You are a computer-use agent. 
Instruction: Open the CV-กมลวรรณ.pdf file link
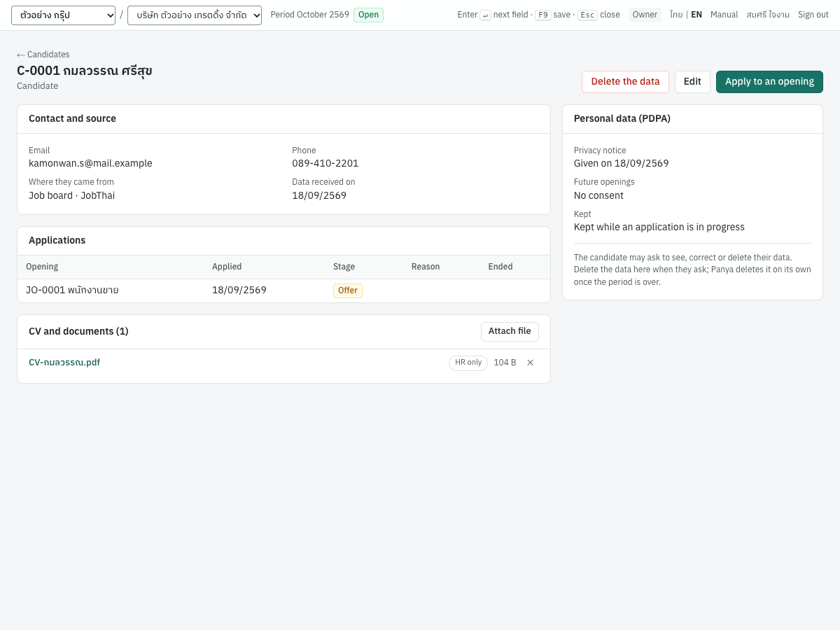64,363
